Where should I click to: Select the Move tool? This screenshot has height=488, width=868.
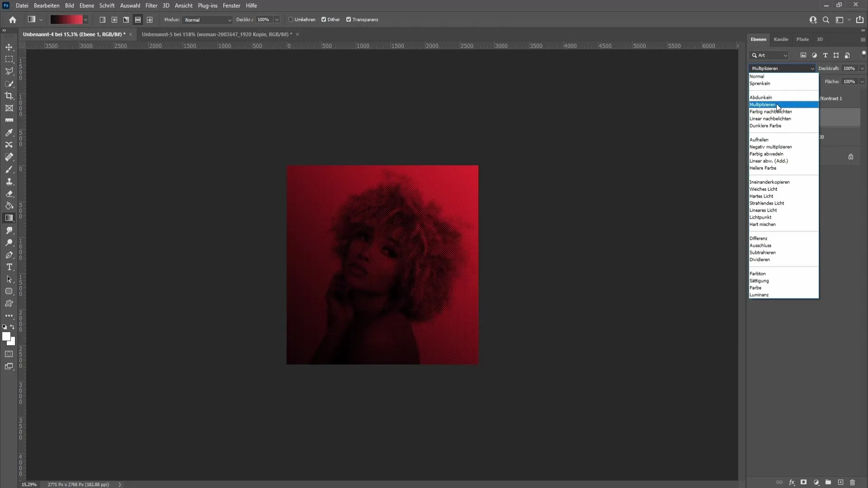pyautogui.click(x=9, y=47)
